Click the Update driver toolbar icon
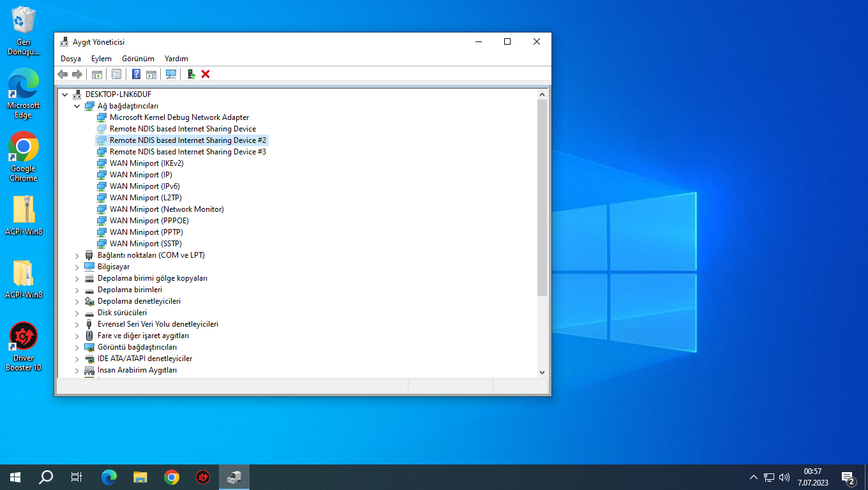The image size is (868, 490). (x=191, y=74)
